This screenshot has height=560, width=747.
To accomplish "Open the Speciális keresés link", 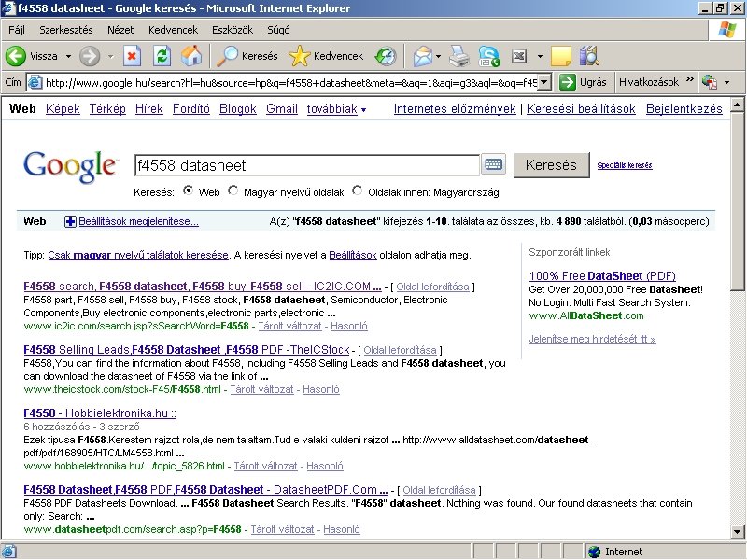I will [625, 165].
